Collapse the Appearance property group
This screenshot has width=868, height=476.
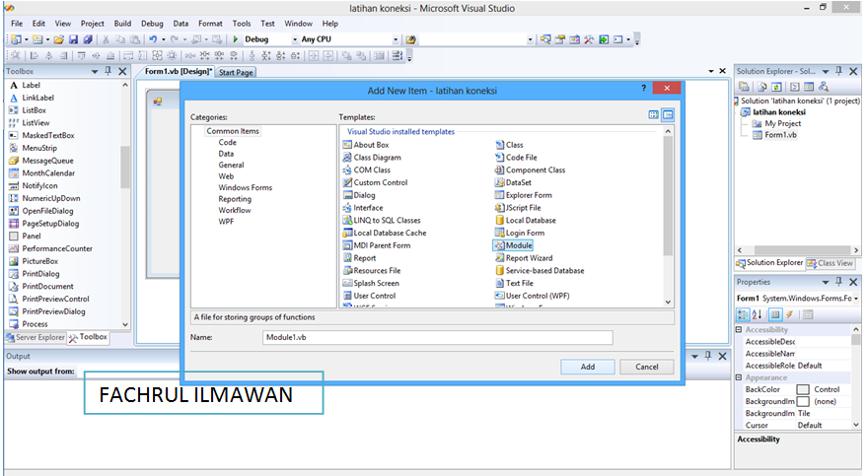pyautogui.click(x=739, y=377)
